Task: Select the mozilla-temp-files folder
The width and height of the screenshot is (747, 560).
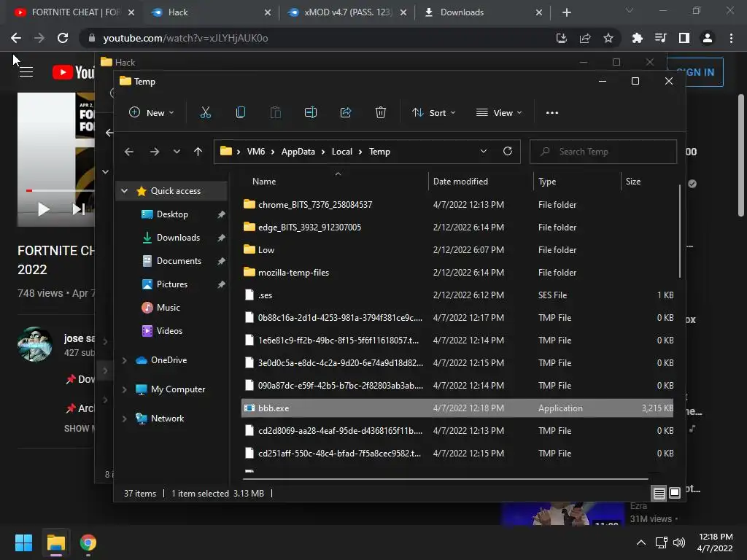Action: [457, 273]
